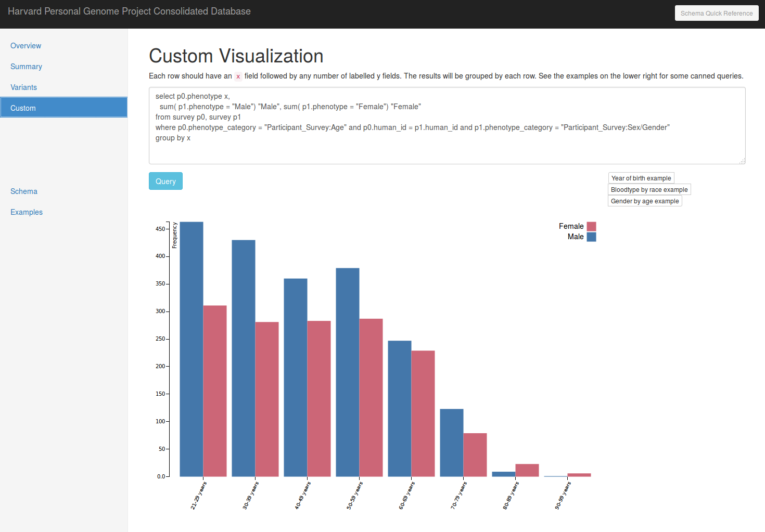This screenshot has height=532, width=765.
Task: Click the Male bar for 60-69 years
Action: [x=400, y=409]
